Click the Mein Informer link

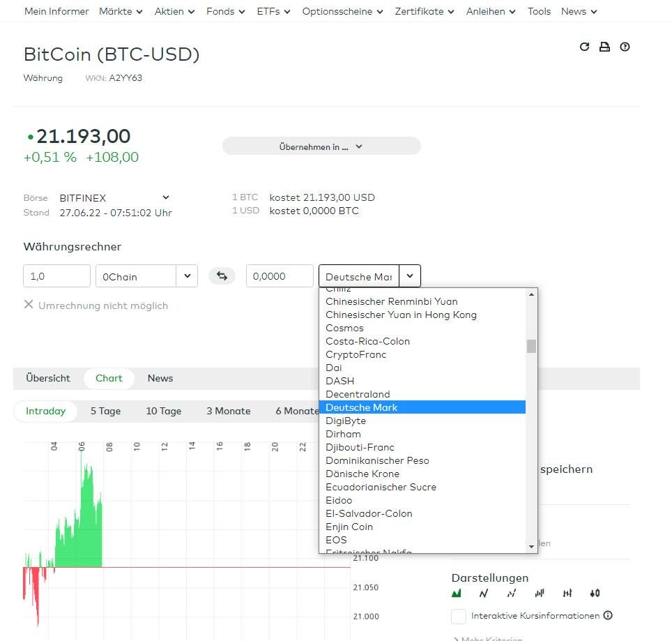click(x=56, y=11)
